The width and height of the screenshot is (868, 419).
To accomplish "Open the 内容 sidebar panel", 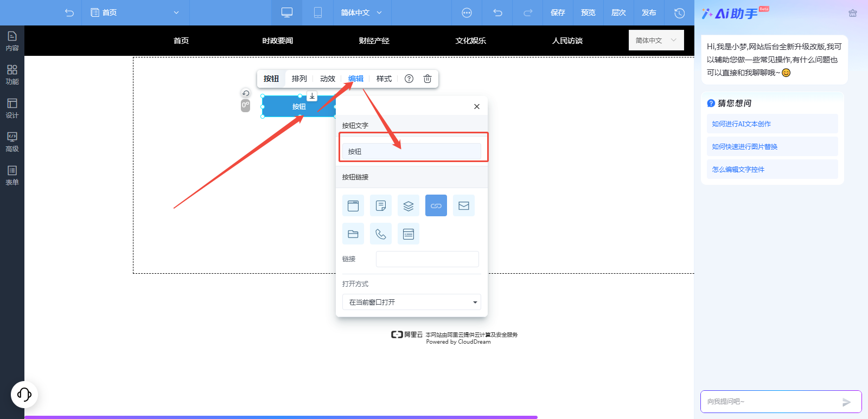I will click(12, 41).
